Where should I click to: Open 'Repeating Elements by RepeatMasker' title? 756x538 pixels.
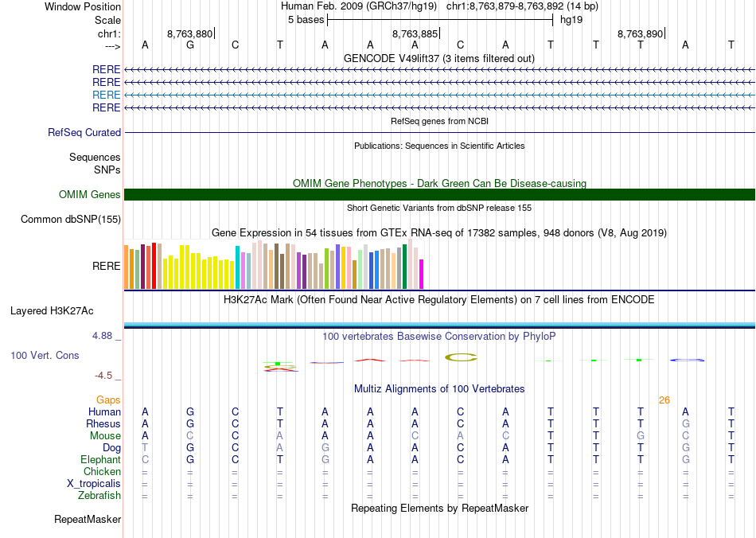point(440,508)
